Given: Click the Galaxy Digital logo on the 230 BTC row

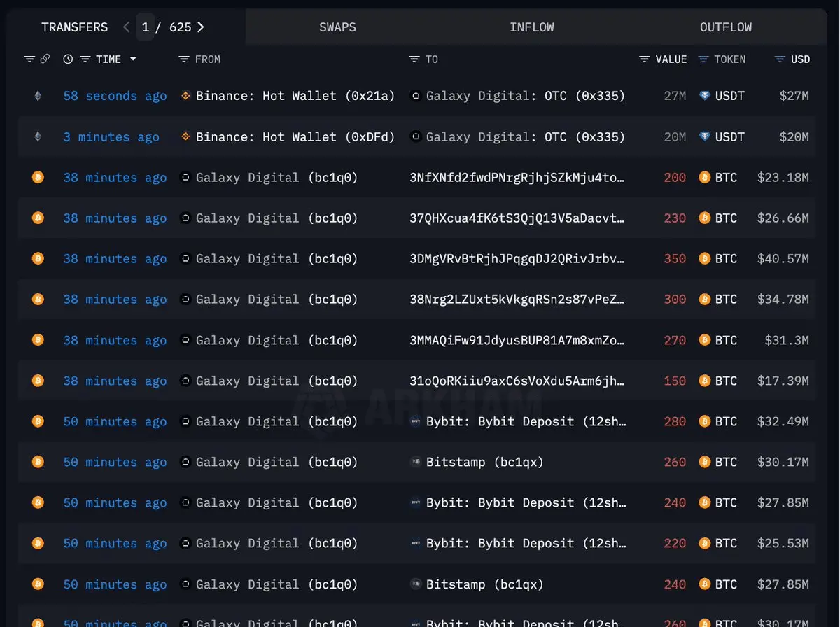Looking at the screenshot, I should tap(185, 218).
